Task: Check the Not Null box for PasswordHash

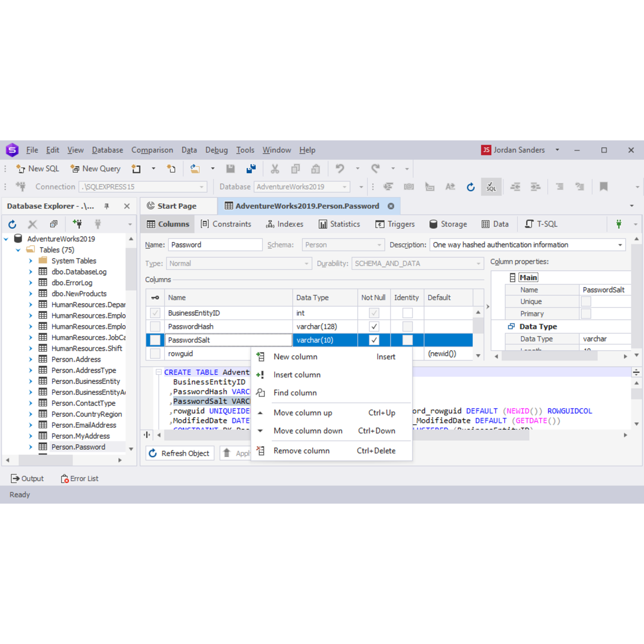Action: tap(374, 326)
